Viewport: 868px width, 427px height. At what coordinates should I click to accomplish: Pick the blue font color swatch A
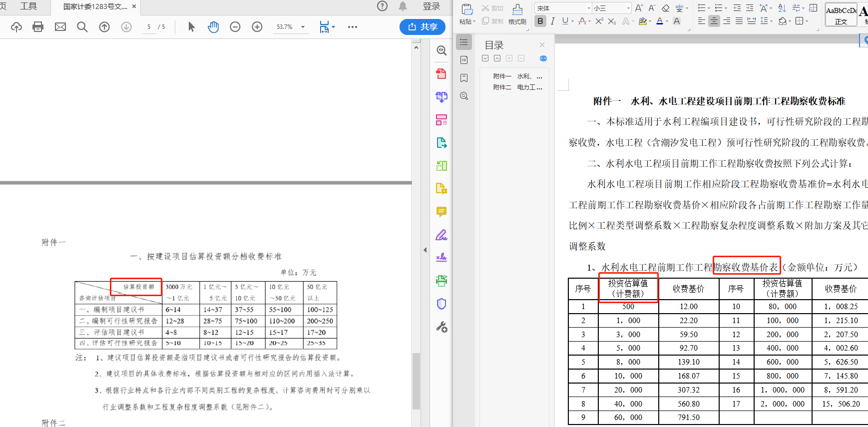point(660,21)
